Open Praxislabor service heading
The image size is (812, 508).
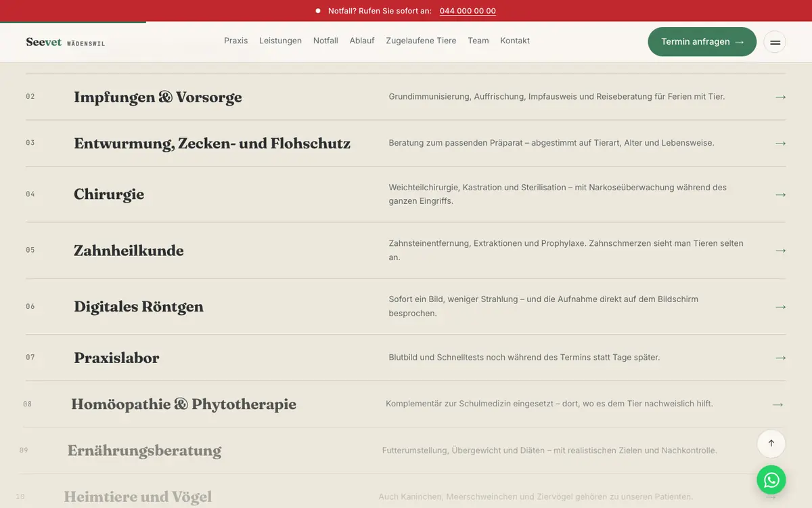click(116, 358)
